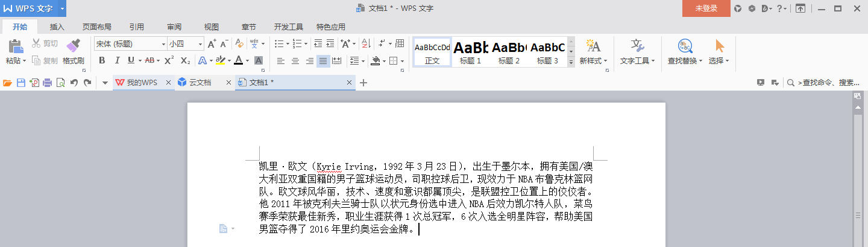Toggle strikethrough AB formatting

149,60
